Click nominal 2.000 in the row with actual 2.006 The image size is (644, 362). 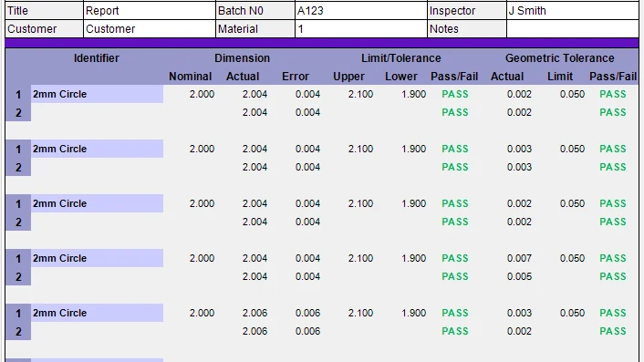pyautogui.click(x=203, y=313)
